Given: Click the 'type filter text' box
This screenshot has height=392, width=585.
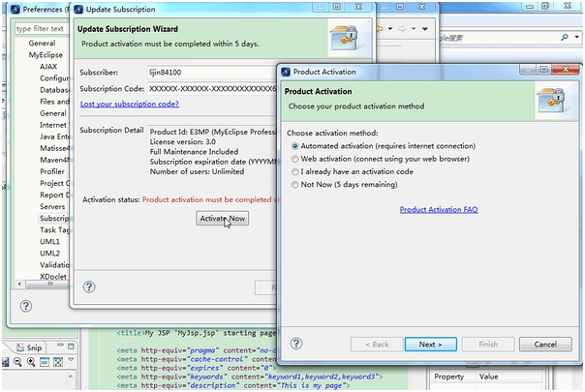Looking at the screenshot, I should click(42, 29).
